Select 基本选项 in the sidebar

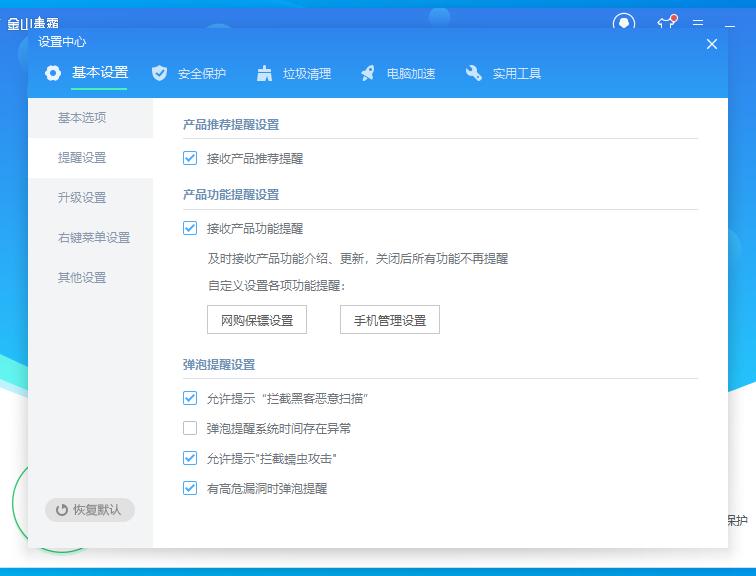pyautogui.click(x=91, y=118)
